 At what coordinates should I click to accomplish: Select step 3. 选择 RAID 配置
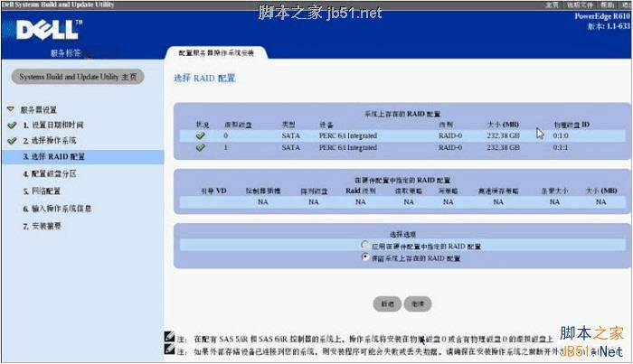(83, 156)
